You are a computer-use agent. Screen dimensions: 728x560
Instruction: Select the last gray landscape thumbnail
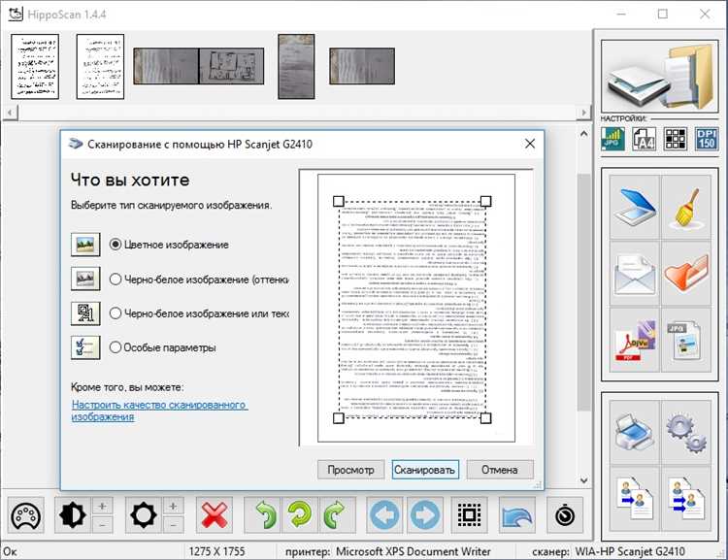point(362,66)
